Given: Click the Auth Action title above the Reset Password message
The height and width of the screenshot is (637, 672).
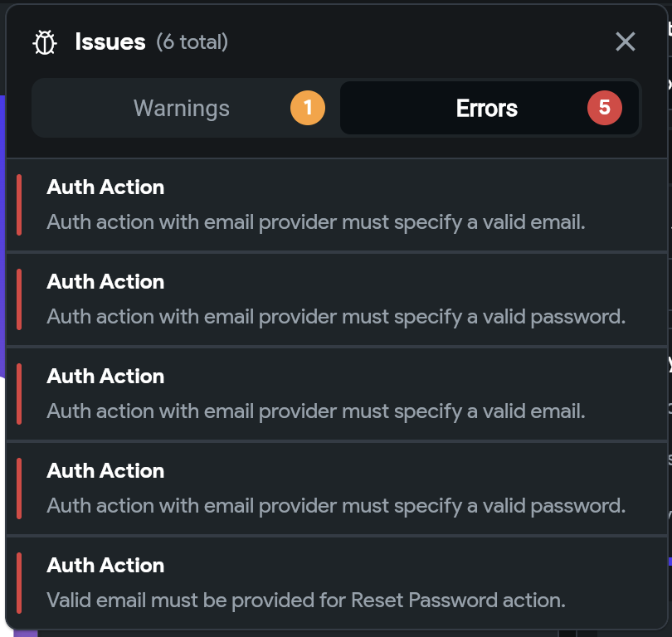Looking at the screenshot, I should click(105, 566).
